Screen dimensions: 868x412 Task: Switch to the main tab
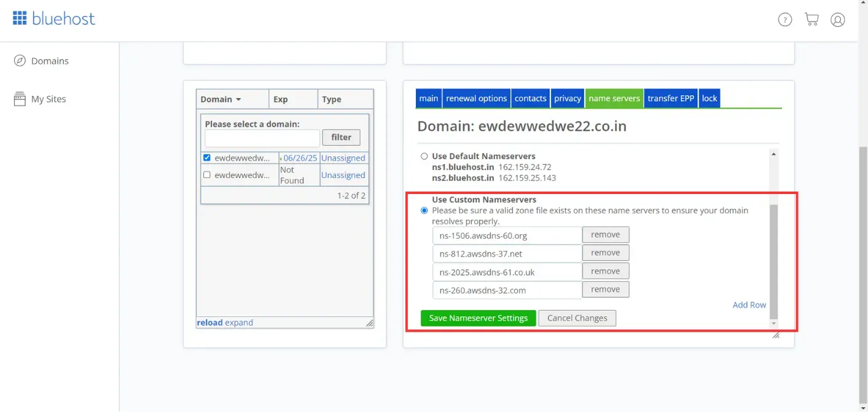429,98
